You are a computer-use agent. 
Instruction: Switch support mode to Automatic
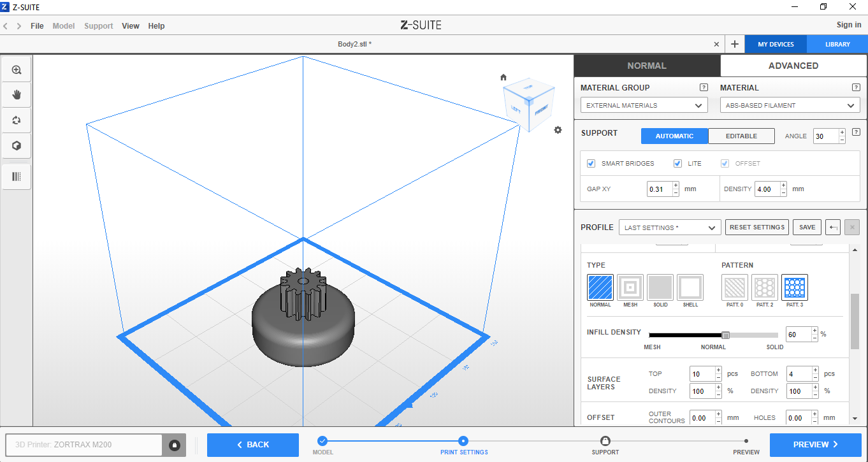(674, 136)
